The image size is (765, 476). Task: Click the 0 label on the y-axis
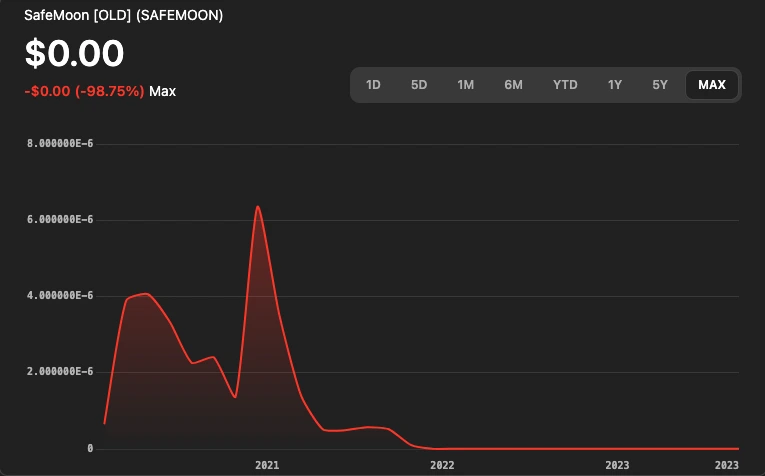[90, 448]
